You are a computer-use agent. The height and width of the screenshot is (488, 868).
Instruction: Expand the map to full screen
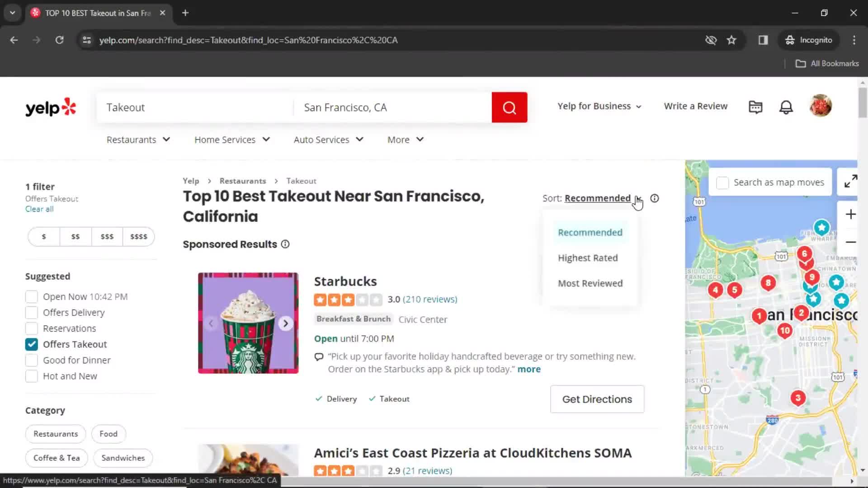coord(850,182)
